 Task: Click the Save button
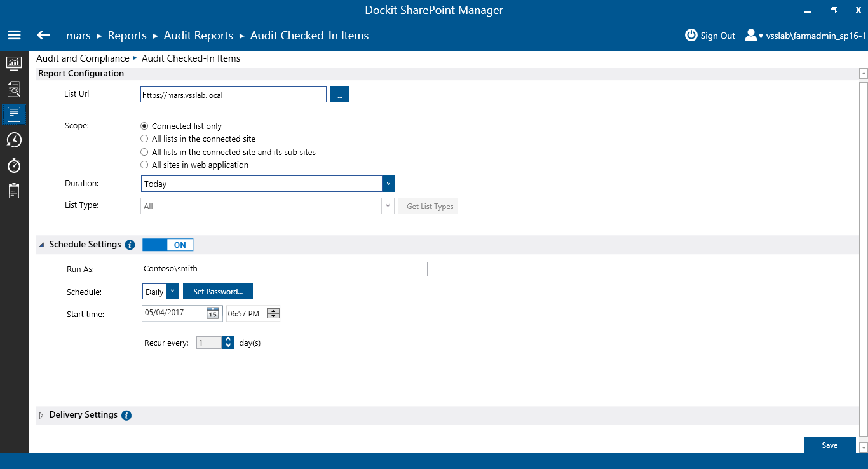(x=830, y=445)
